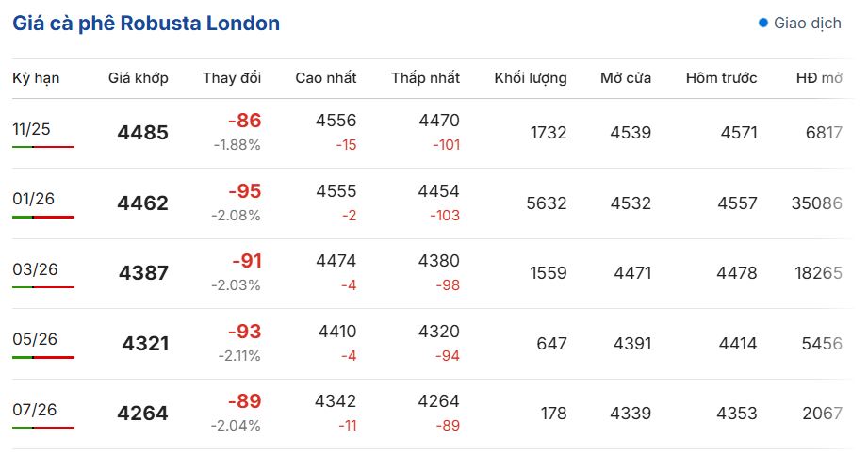Click the green-red bar under 05/26
This screenshot has width=868, height=455.
43,357
